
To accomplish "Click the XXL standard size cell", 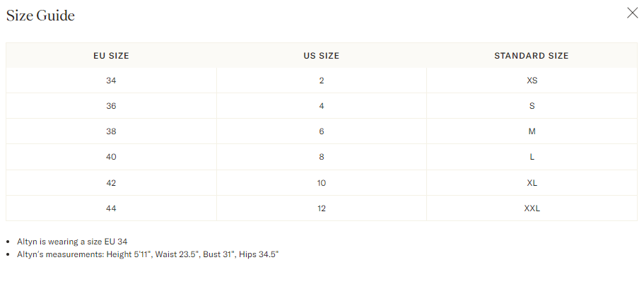I will click(x=532, y=208).
